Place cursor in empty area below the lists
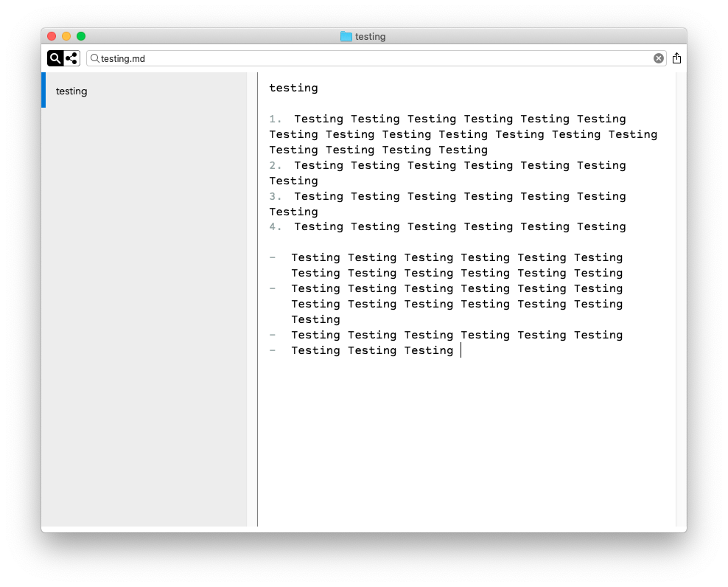Image resolution: width=728 pixels, height=587 pixels. pos(464,442)
